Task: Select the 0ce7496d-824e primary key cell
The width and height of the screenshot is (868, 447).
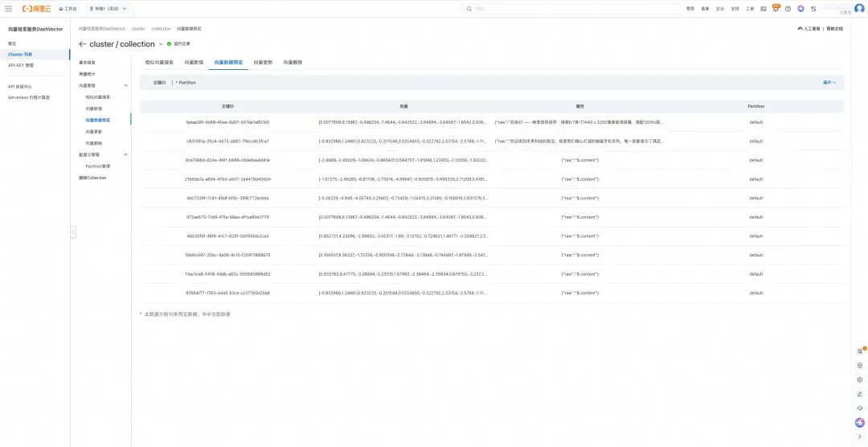Action: [x=227, y=160]
